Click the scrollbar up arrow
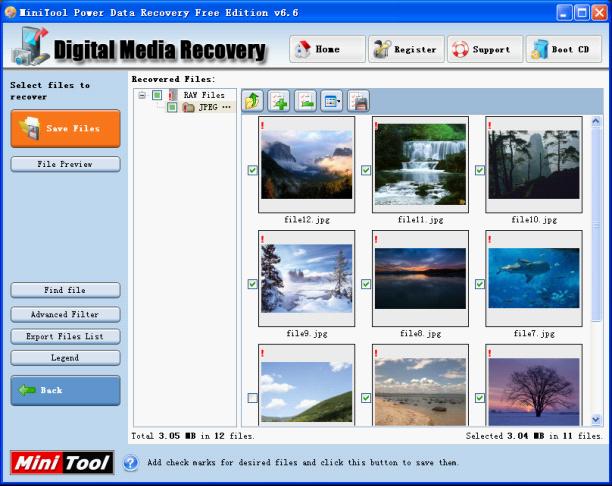Viewport: 612px width, 486px height. click(596, 121)
